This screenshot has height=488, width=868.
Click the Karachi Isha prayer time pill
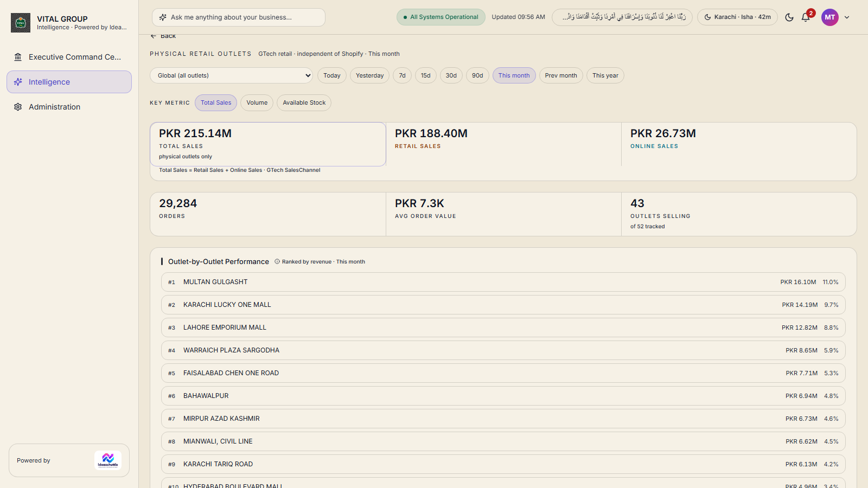737,17
